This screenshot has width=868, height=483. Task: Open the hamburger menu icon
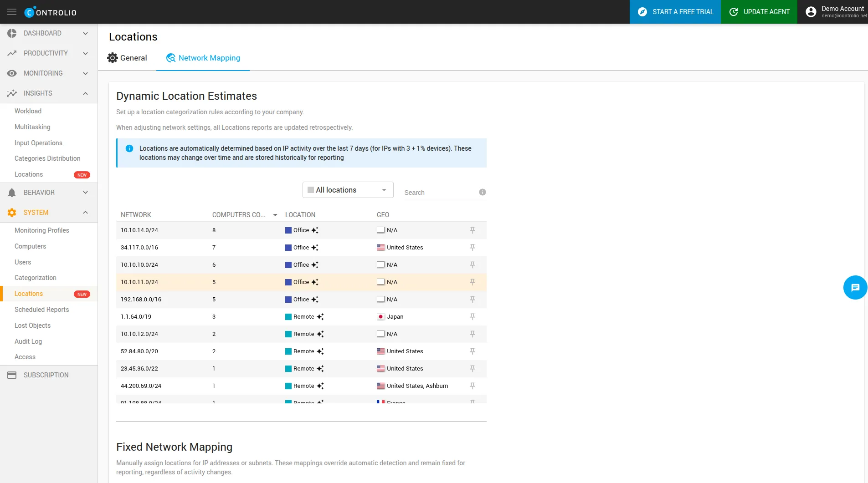(x=12, y=12)
